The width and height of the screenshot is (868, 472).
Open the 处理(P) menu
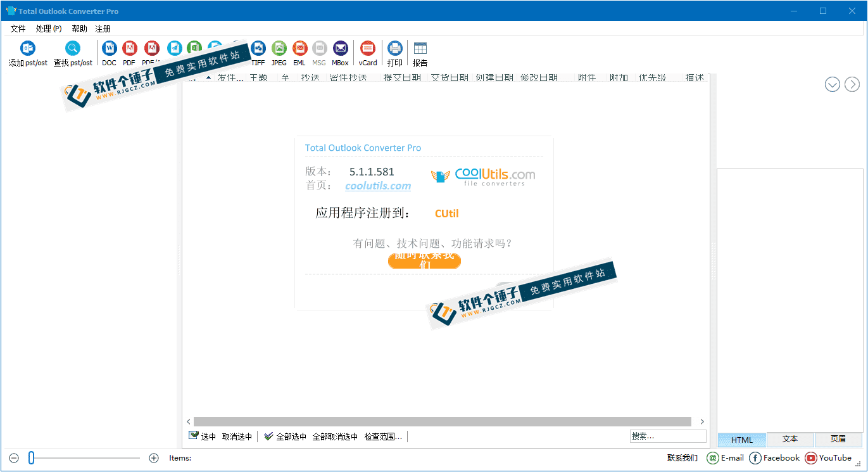49,29
